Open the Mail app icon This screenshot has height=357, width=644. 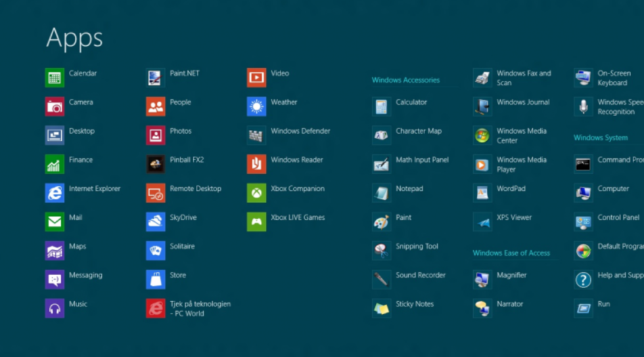[55, 222]
